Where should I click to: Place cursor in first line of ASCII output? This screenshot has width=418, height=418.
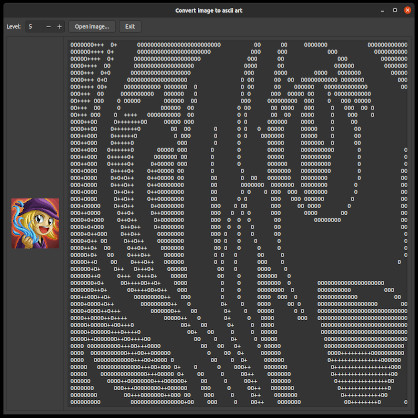239,45
